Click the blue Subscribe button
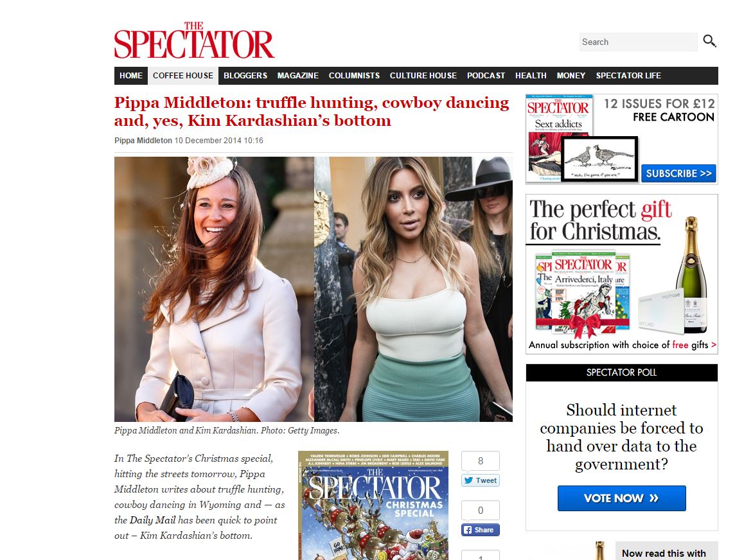This screenshot has width=744, height=560. coord(678,173)
